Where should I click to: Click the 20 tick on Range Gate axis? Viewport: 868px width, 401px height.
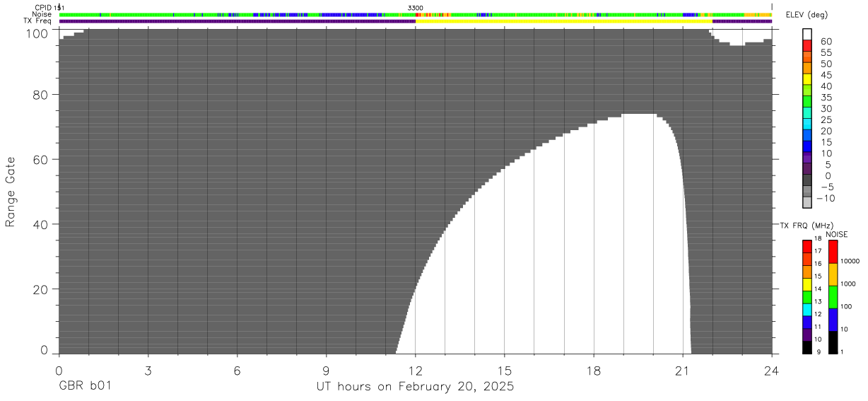pyautogui.click(x=42, y=289)
